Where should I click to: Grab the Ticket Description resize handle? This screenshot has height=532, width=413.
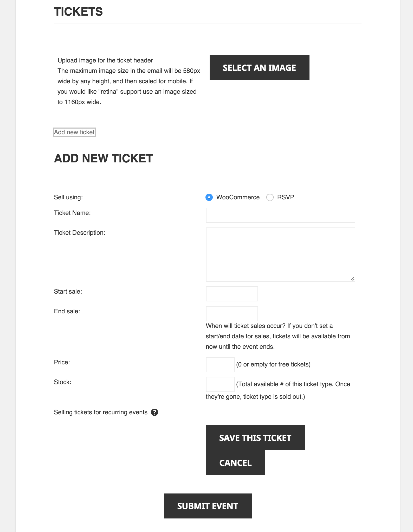point(352,279)
